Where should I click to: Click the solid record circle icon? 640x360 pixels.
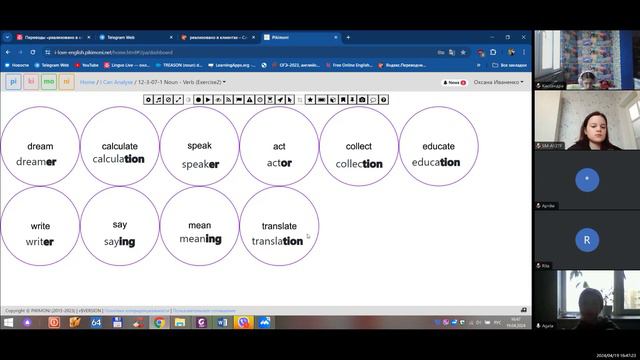point(198,100)
